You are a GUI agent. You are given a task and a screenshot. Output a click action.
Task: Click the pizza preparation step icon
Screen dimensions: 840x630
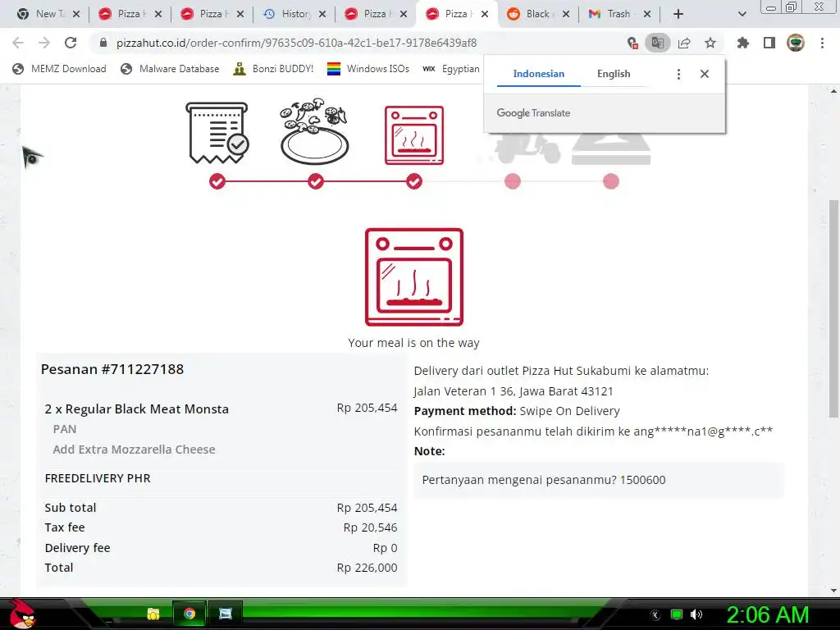(x=314, y=131)
